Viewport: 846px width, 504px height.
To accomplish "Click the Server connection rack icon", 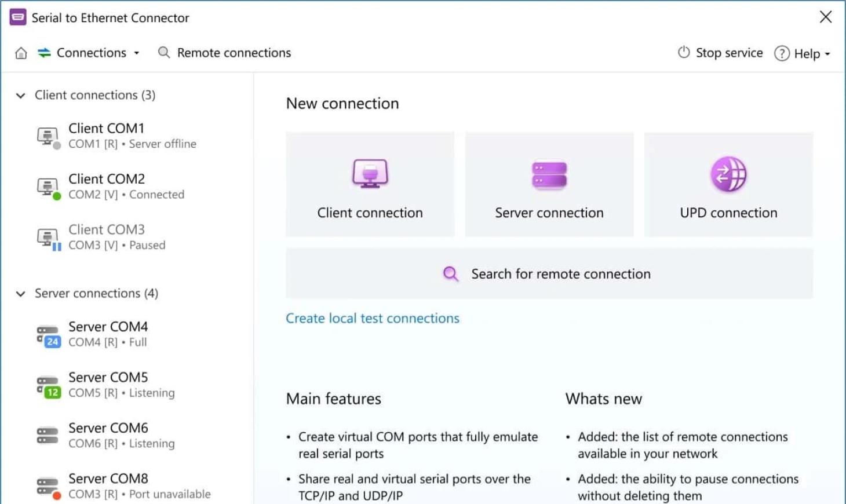I will [x=549, y=175].
